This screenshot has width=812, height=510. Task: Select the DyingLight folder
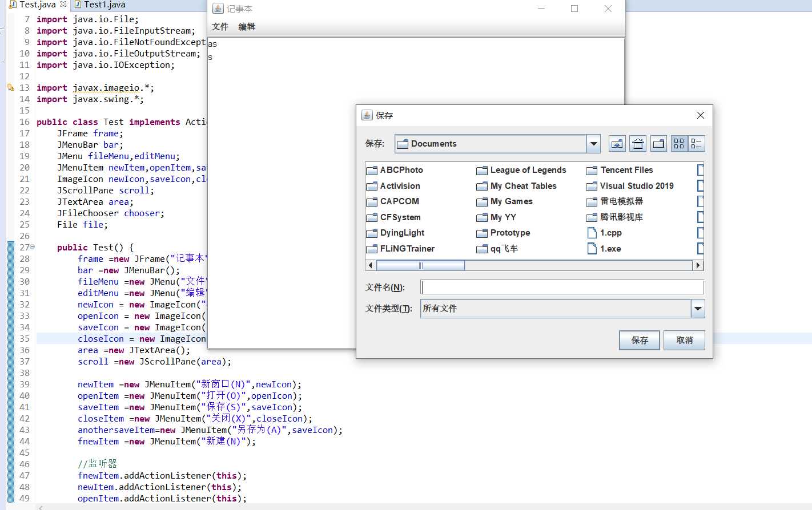pos(395,233)
